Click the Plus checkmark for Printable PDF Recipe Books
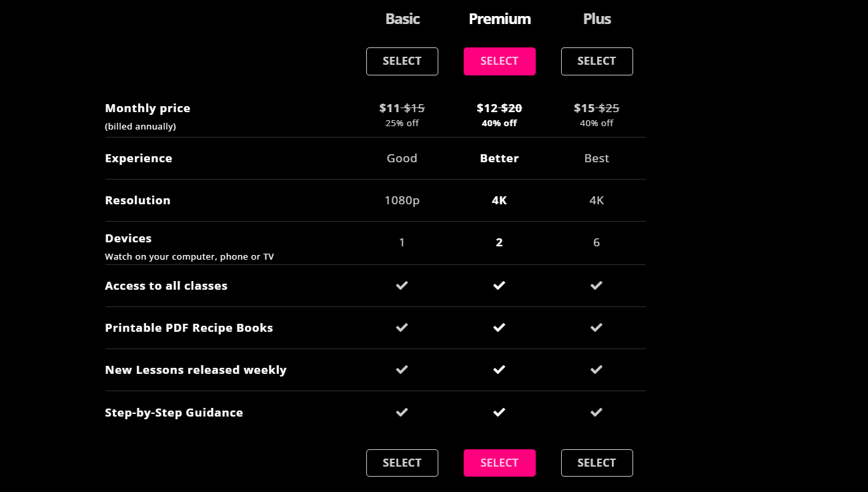This screenshot has width=868, height=492. click(596, 328)
